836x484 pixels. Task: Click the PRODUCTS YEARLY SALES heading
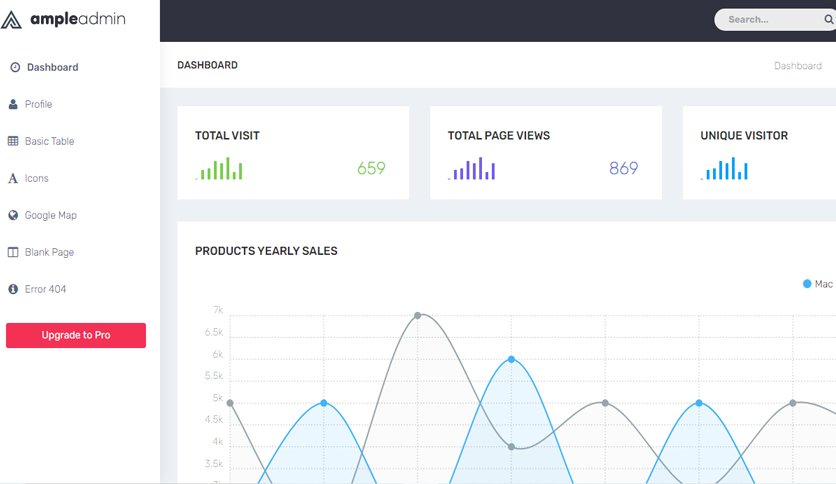click(x=266, y=251)
